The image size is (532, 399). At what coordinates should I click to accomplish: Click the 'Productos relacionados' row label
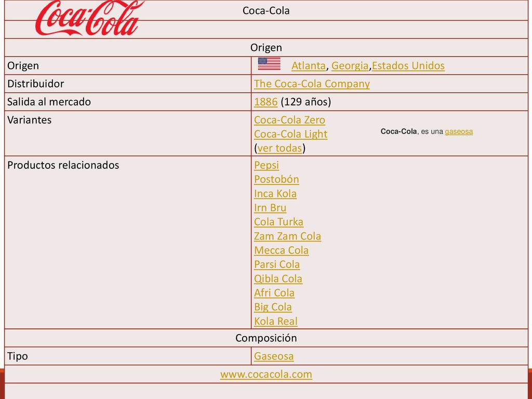click(63, 165)
